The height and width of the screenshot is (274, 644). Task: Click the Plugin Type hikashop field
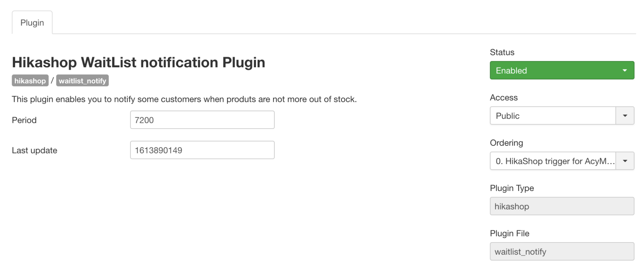tap(562, 206)
